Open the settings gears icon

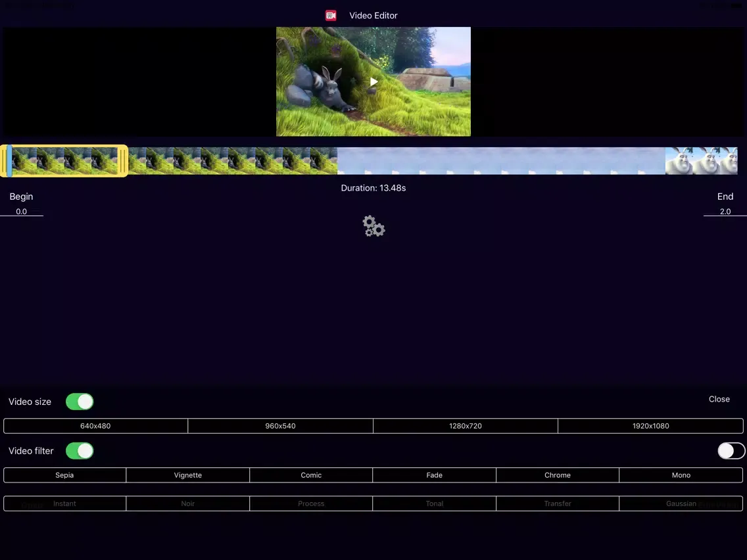coord(373,226)
